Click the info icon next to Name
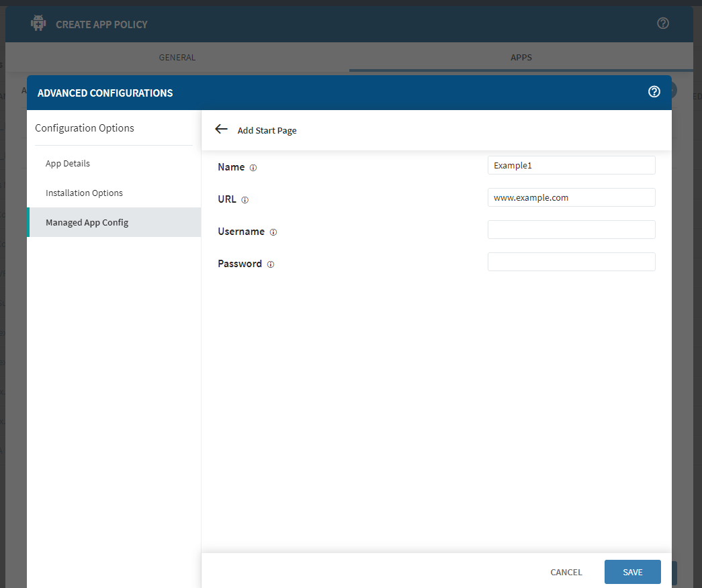 (x=253, y=168)
